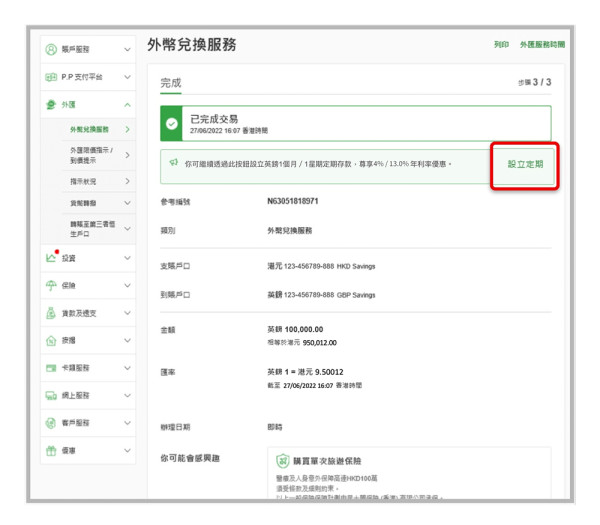Select the 完成 step tab

click(171, 83)
